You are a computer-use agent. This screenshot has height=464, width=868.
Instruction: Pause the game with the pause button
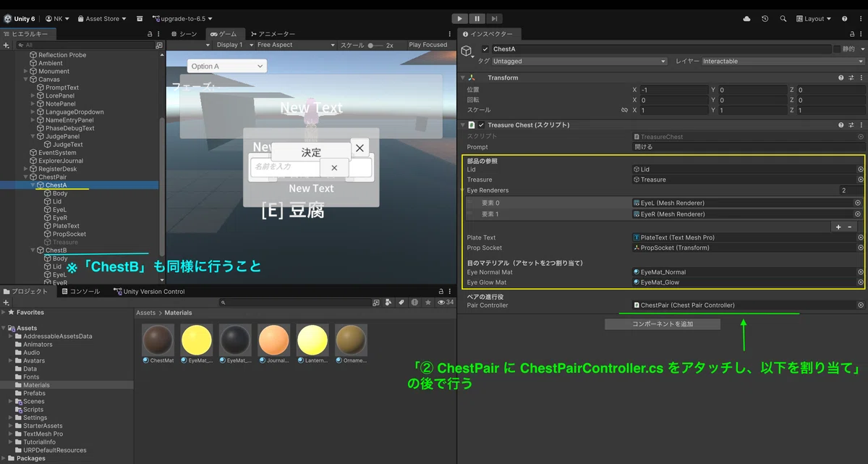477,18
